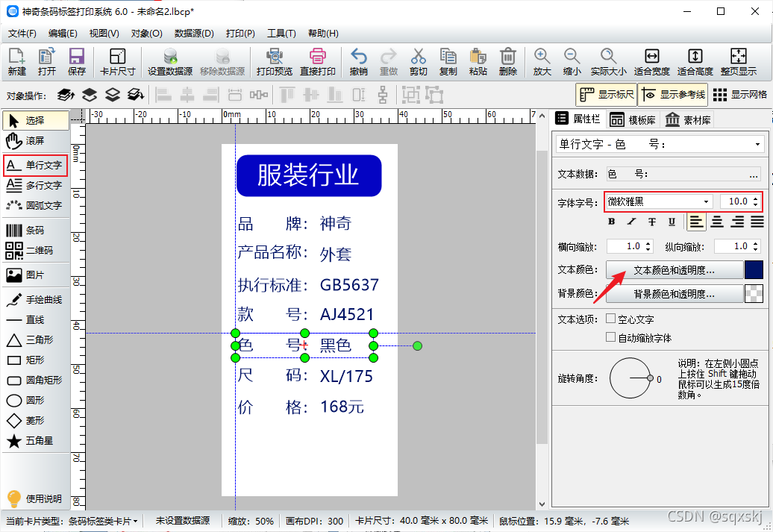773x532 pixels.
Task: Copy selection with 复制 icon
Action: [448, 62]
